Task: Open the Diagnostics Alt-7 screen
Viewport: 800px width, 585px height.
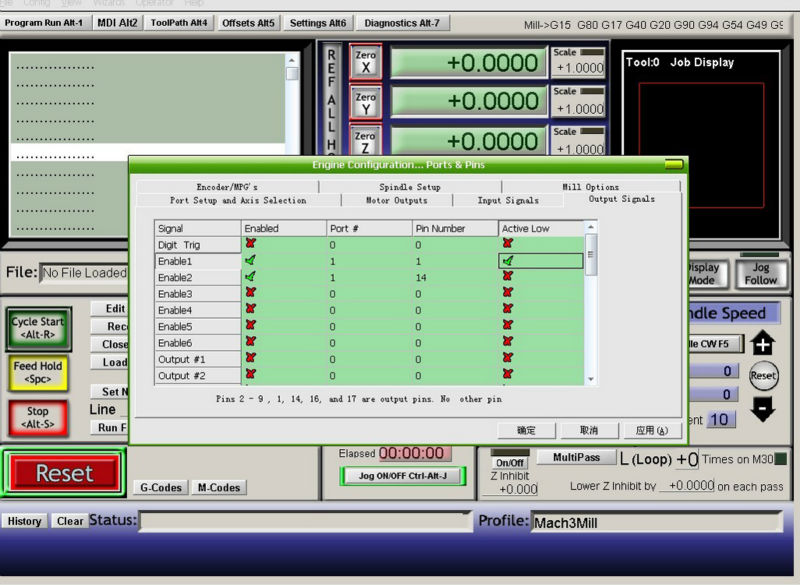Action: tap(402, 23)
